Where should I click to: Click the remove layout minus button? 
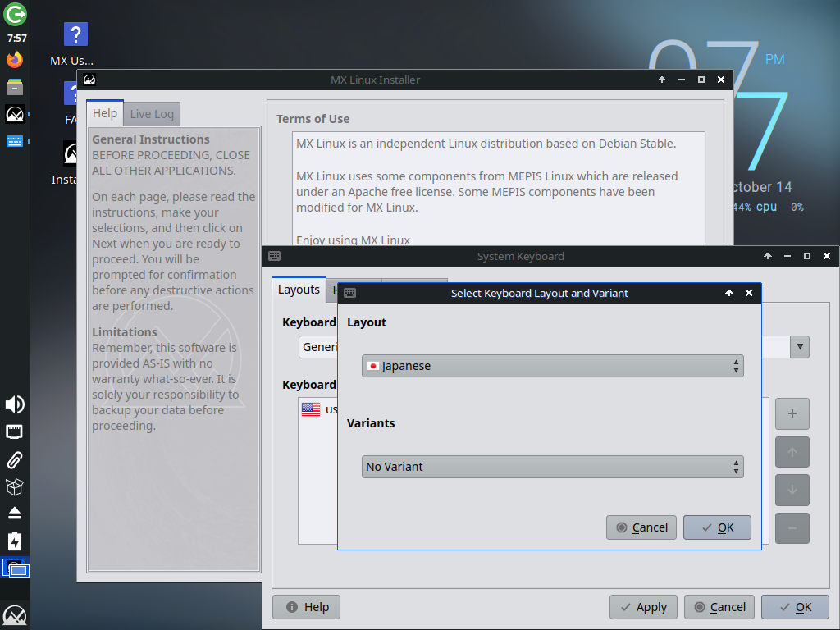click(792, 528)
